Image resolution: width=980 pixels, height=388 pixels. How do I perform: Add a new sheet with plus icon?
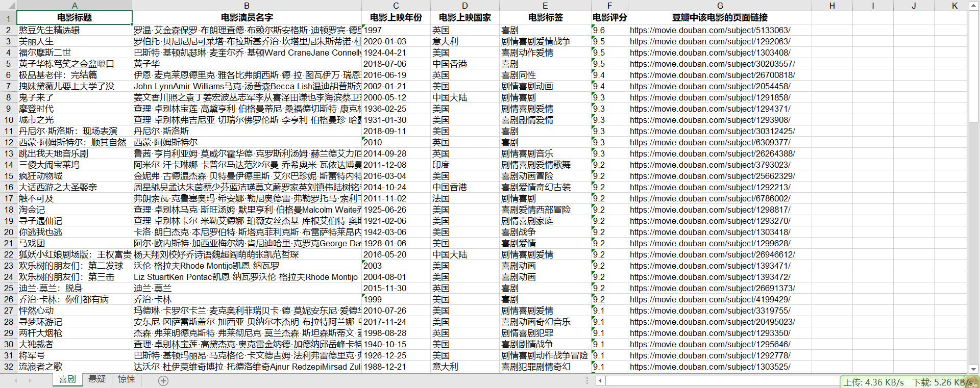163,380
